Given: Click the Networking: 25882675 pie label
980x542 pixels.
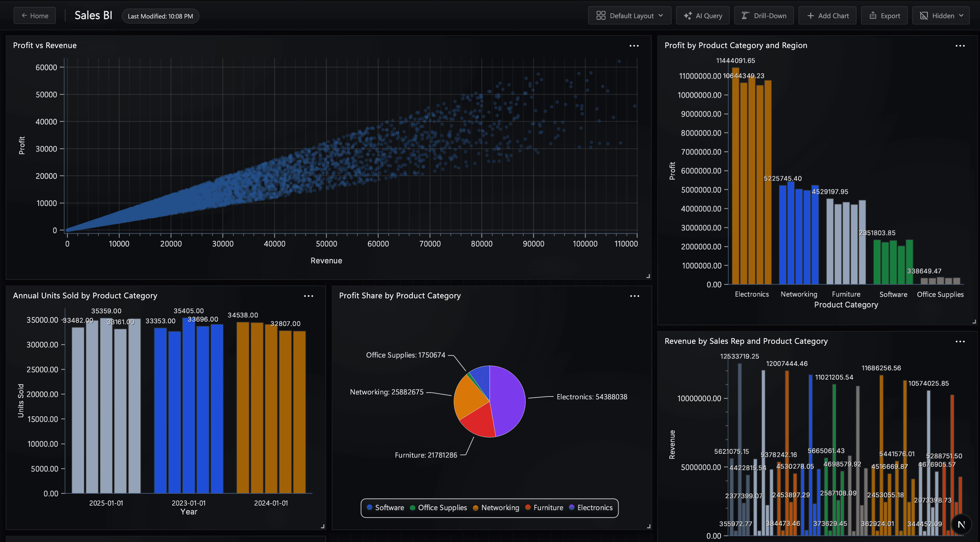Looking at the screenshot, I should click(x=386, y=392).
